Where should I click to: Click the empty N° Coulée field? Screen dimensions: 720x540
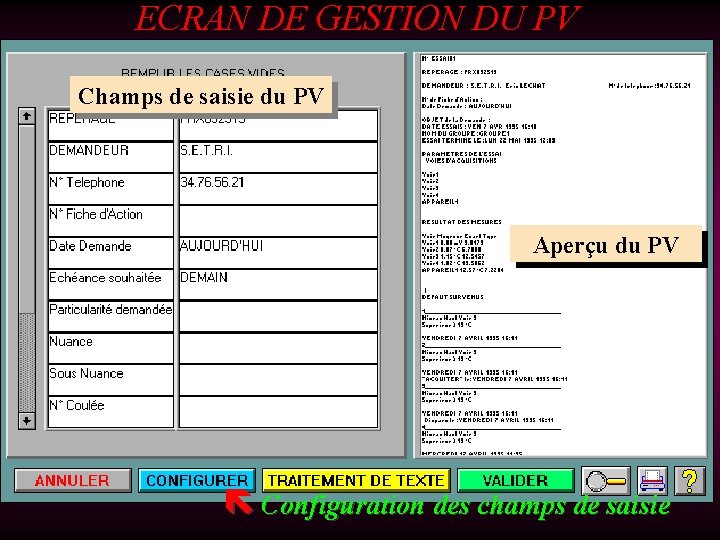(278, 412)
